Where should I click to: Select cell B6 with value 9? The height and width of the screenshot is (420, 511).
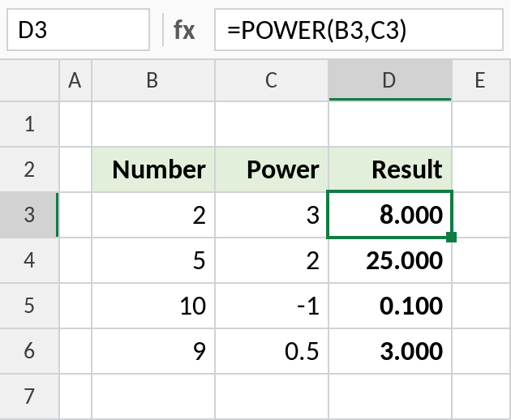(x=153, y=351)
